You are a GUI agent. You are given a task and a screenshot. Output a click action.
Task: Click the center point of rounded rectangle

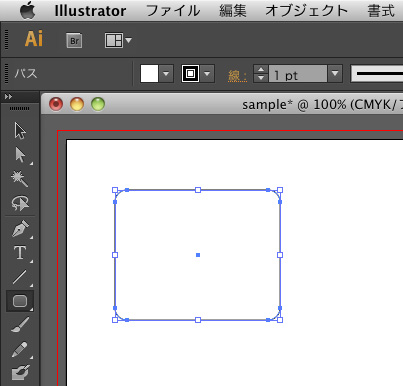198,255
